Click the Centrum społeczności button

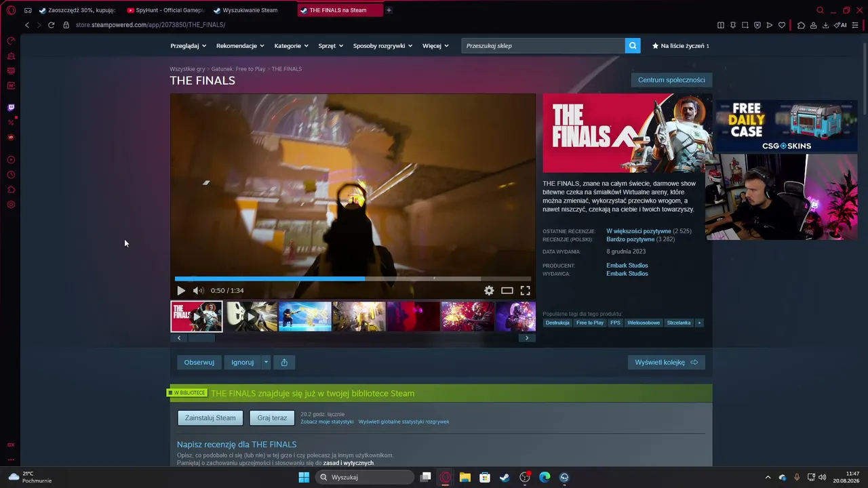[x=671, y=80]
